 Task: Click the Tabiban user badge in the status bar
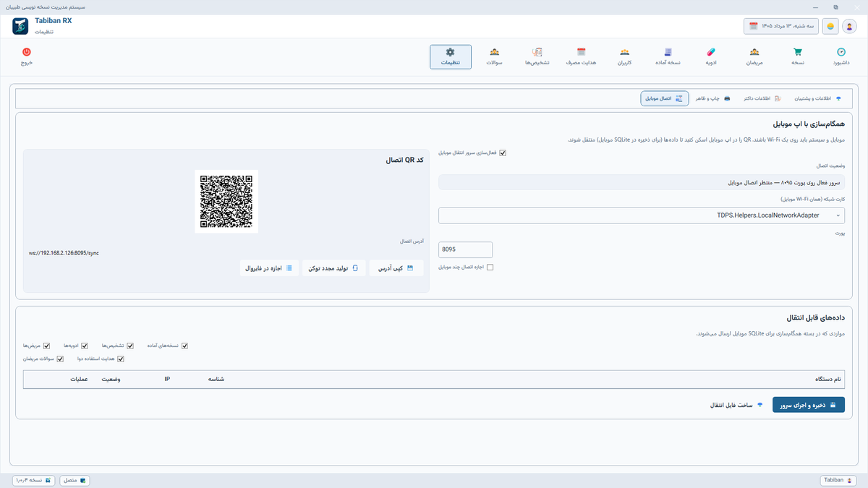click(x=838, y=480)
